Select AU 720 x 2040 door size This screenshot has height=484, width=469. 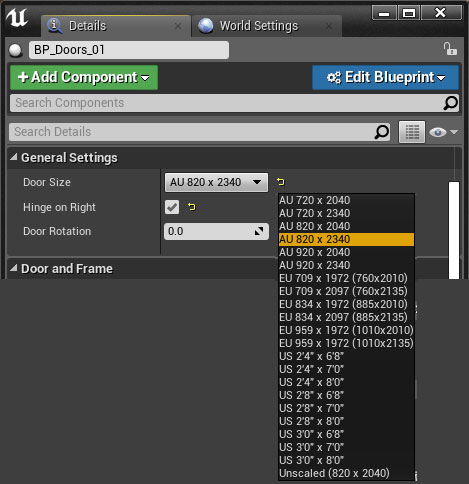click(346, 200)
